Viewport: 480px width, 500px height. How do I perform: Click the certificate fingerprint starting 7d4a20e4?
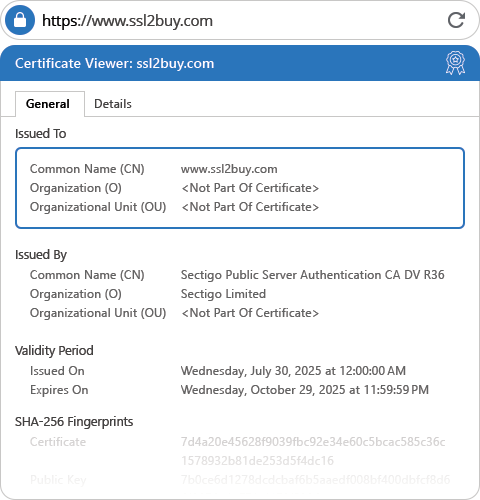[x=313, y=451]
